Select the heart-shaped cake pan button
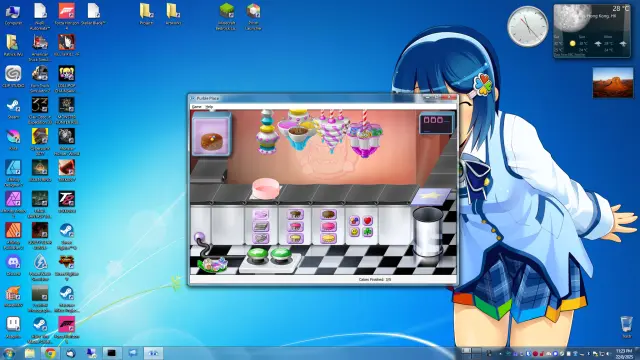 click(x=260, y=238)
